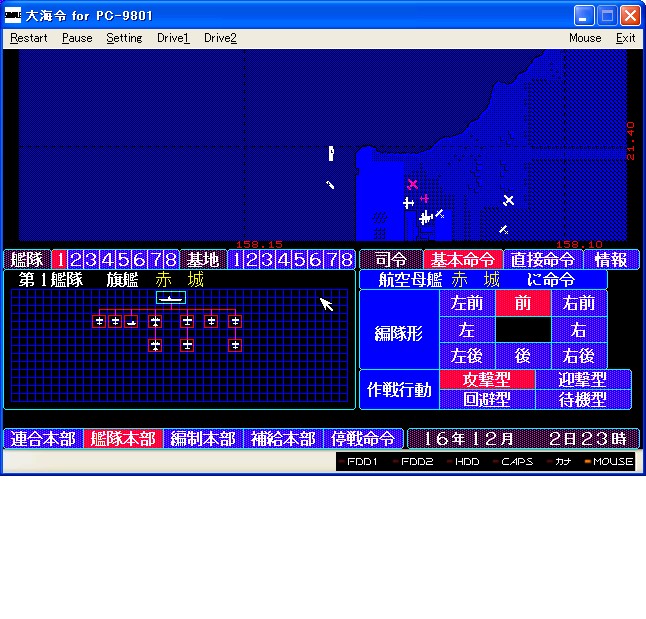Open the 情報 tab
This screenshot has width=646, height=619.
point(610,260)
